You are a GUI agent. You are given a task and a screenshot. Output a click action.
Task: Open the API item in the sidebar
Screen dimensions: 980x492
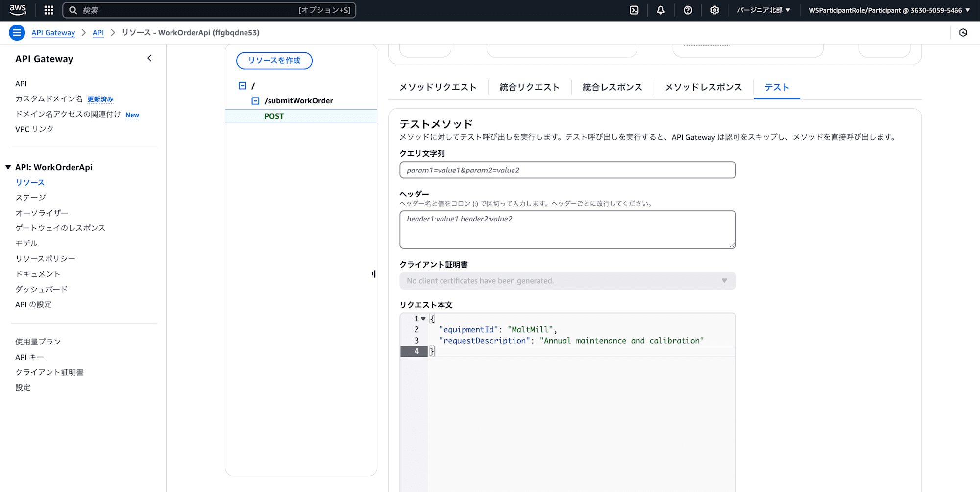[21, 84]
